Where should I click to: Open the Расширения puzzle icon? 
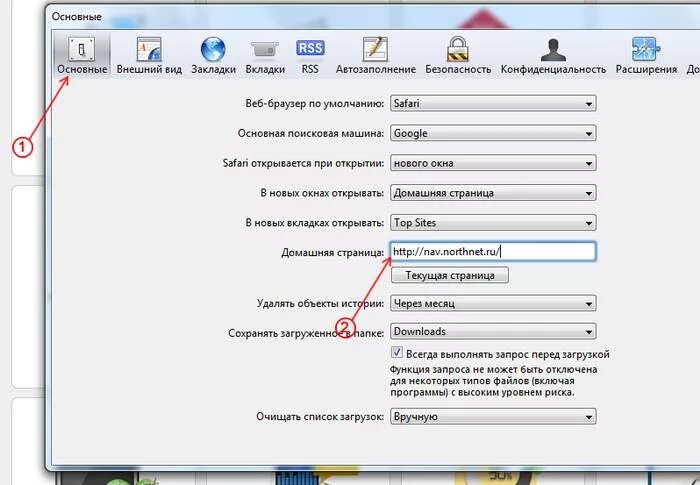pos(646,49)
